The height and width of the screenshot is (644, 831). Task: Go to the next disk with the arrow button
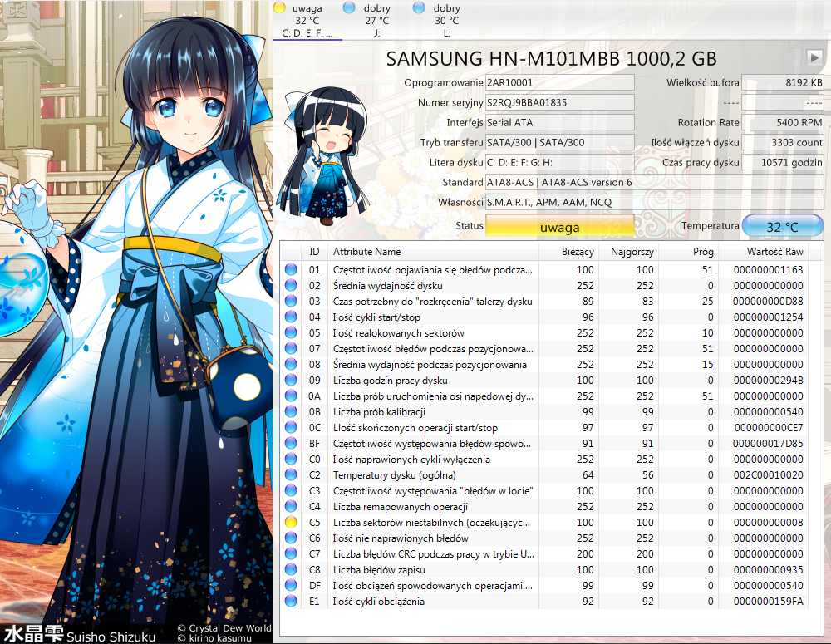[814, 57]
